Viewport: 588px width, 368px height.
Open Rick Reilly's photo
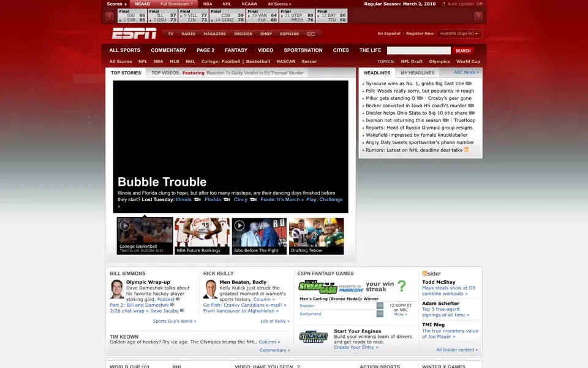[210, 289]
